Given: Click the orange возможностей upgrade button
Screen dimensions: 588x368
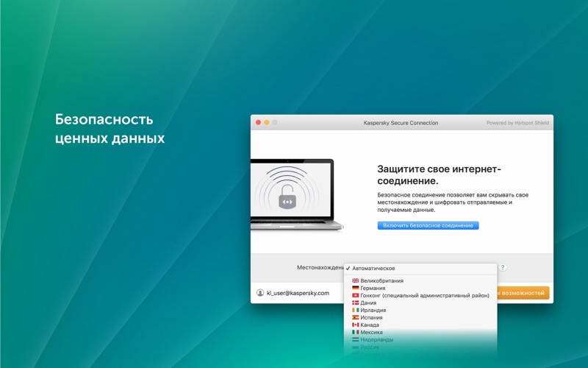Looking at the screenshot, I should (x=523, y=293).
